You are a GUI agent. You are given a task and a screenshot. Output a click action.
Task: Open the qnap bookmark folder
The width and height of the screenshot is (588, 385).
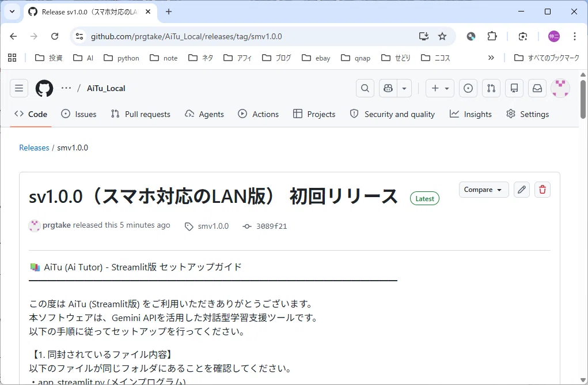pos(355,58)
